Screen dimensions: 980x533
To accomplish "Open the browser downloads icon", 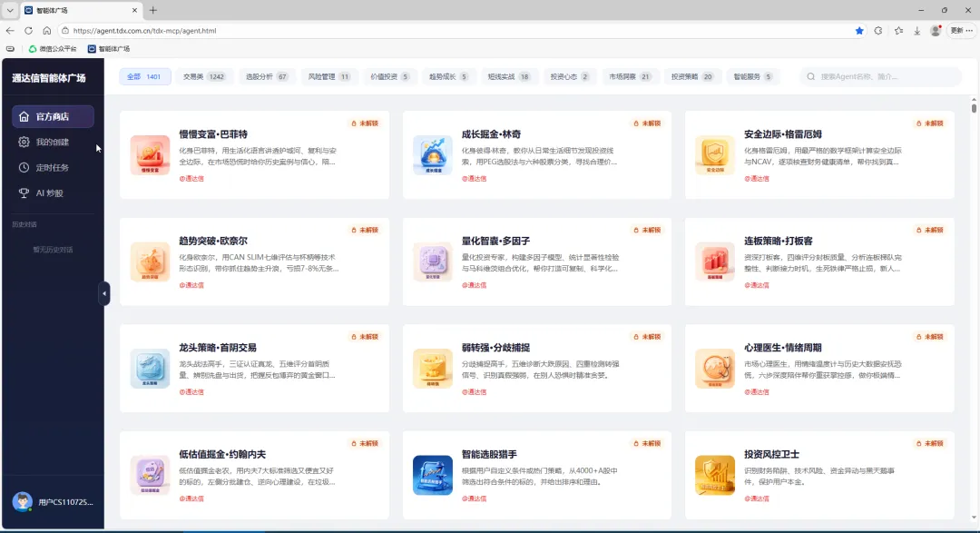I will tap(916, 30).
